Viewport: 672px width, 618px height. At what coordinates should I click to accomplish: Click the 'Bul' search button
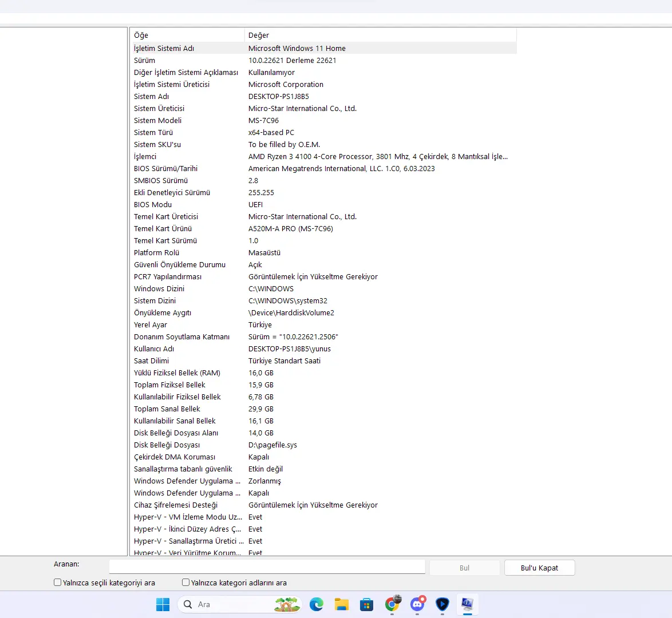coord(465,568)
